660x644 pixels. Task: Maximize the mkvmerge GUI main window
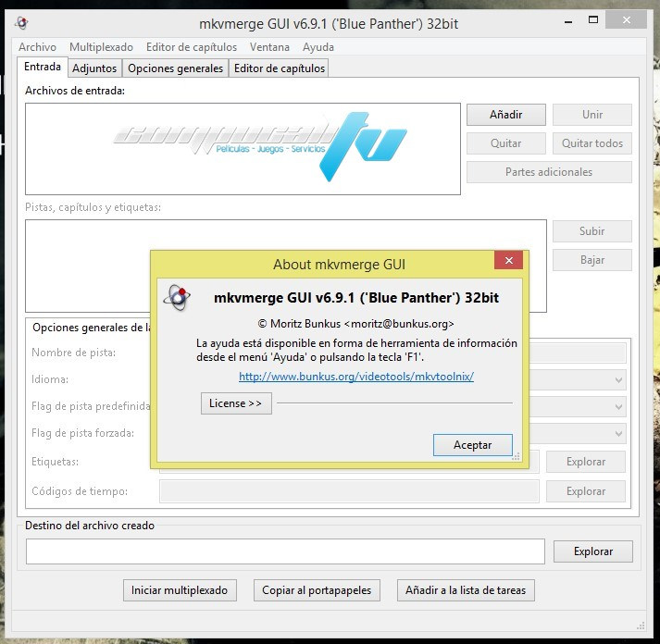[593, 19]
